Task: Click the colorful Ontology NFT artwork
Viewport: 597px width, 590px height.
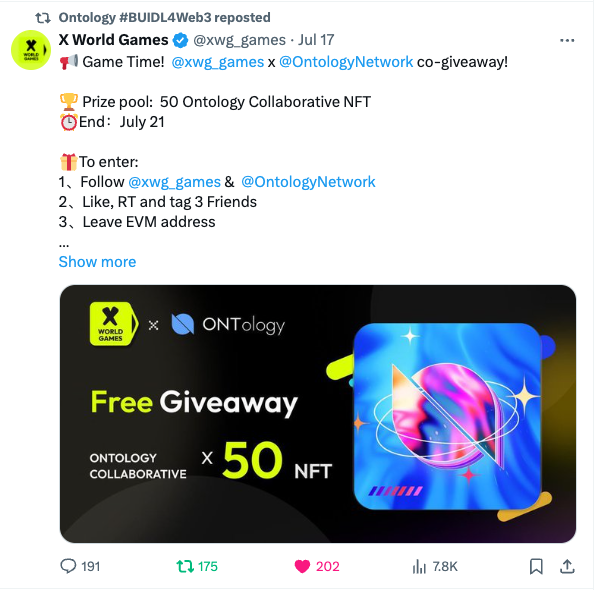Action: 448,416
